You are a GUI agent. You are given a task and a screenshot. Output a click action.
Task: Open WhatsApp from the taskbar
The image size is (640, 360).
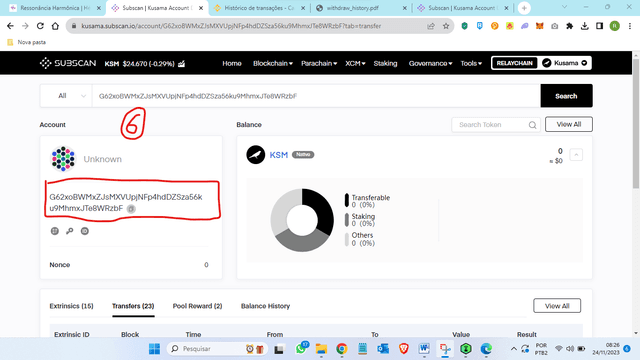click(x=301, y=349)
